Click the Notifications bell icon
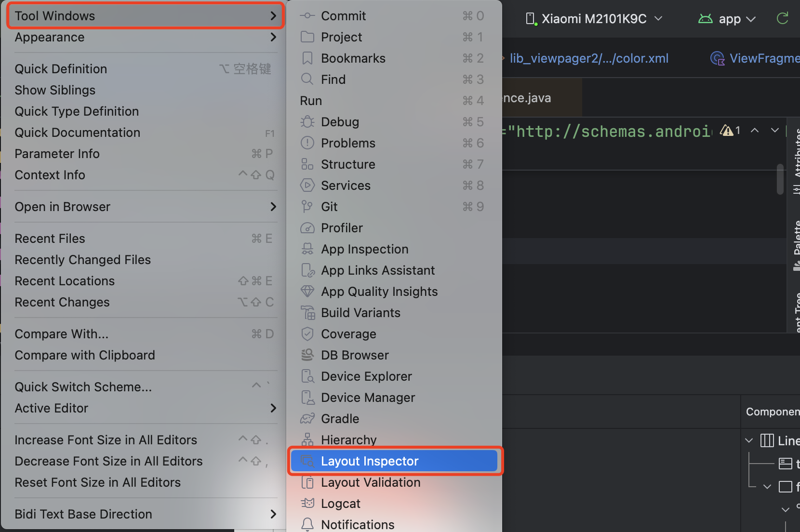Image resolution: width=800 pixels, height=532 pixels. click(x=307, y=524)
